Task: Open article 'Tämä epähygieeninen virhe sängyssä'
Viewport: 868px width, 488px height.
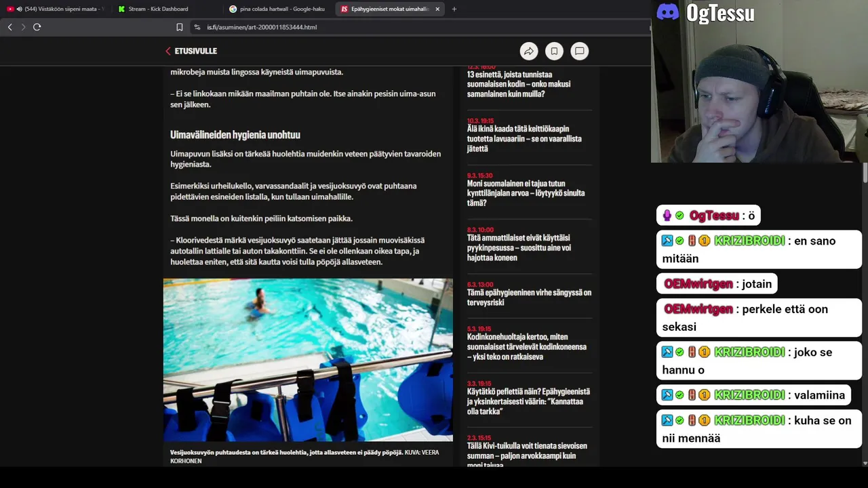Action: pyautogui.click(x=529, y=298)
